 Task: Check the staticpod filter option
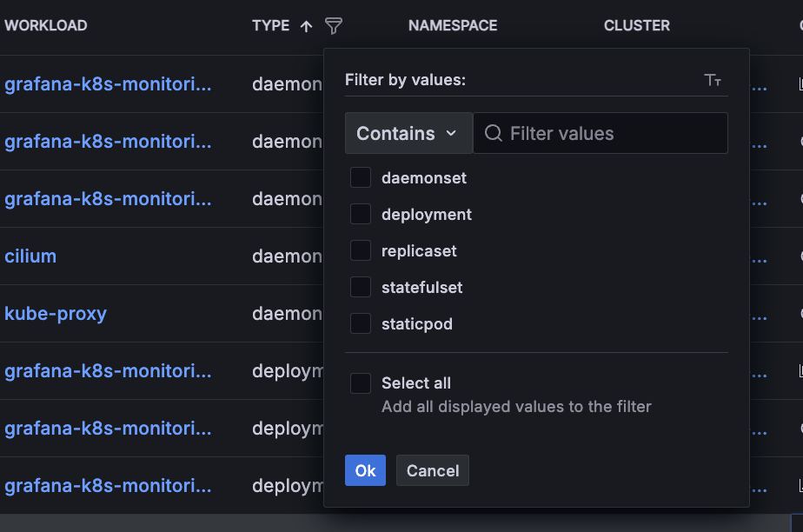(361, 323)
